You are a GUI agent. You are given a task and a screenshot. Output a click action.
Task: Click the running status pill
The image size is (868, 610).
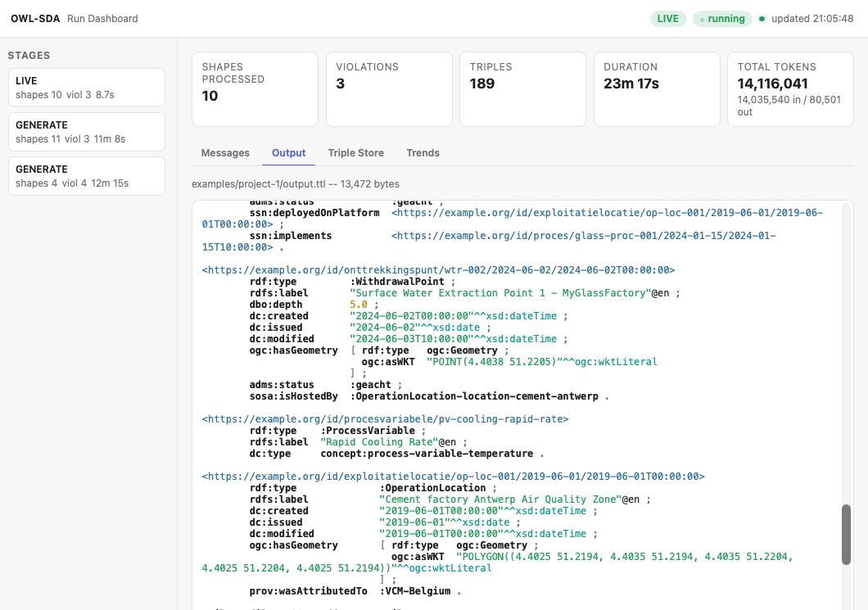point(722,19)
